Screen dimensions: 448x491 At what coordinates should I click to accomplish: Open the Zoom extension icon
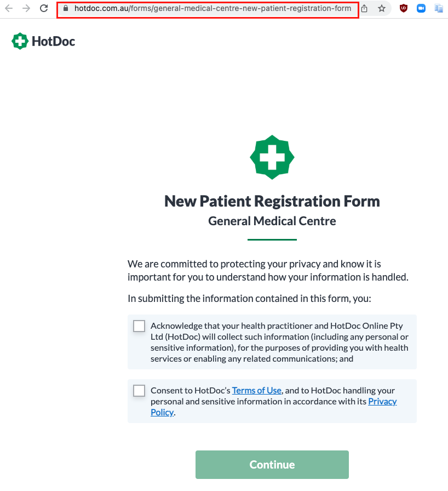pyautogui.click(x=421, y=8)
